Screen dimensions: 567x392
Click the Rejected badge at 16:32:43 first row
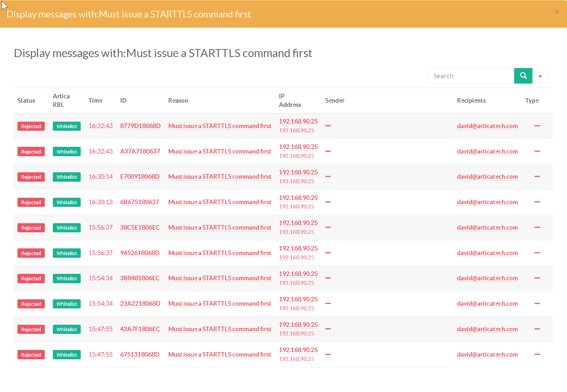31,126
